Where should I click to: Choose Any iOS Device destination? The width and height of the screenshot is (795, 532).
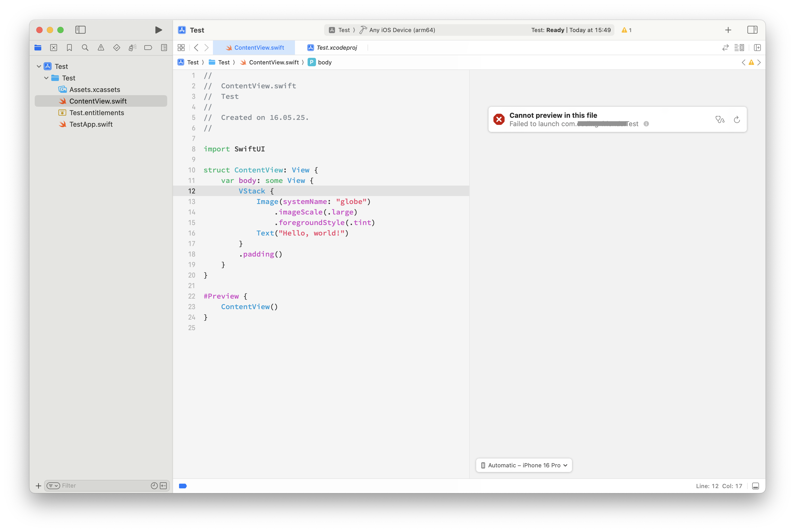click(397, 30)
